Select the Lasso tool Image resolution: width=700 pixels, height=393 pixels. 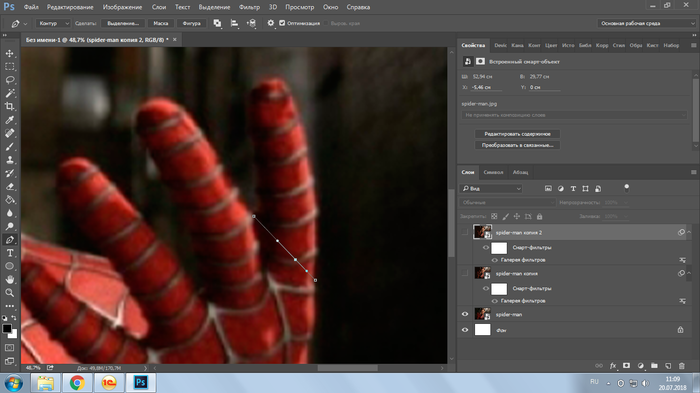coord(9,80)
